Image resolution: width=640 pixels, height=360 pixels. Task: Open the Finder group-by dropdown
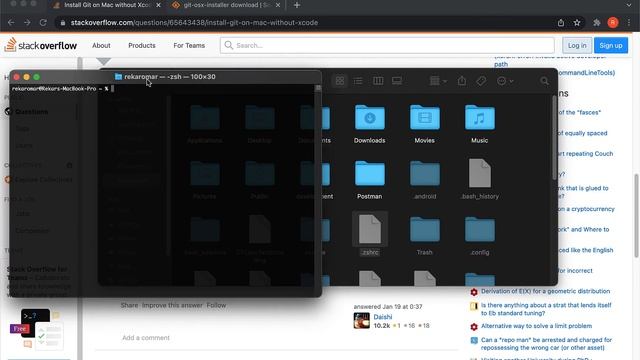click(x=438, y=81)
